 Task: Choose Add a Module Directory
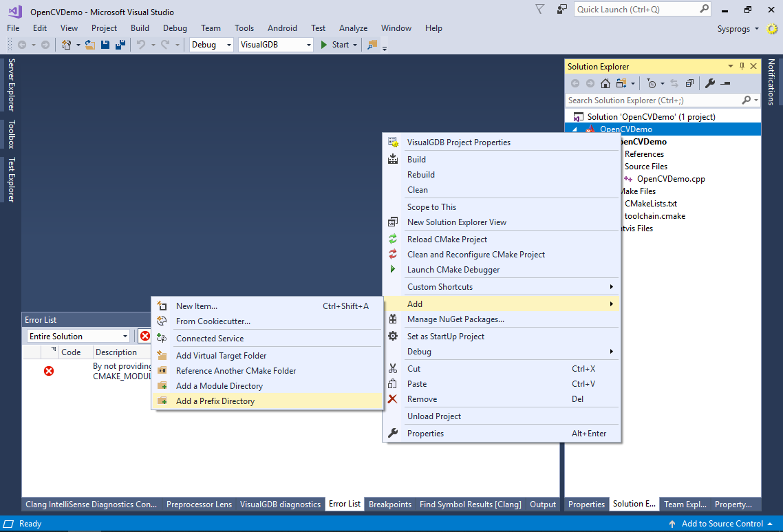point(267,386)
